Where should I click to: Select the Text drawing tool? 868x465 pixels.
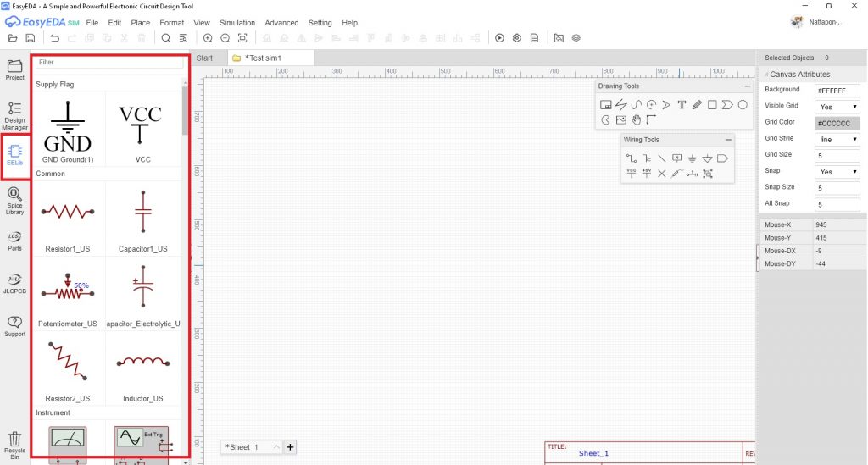point(682,104)
